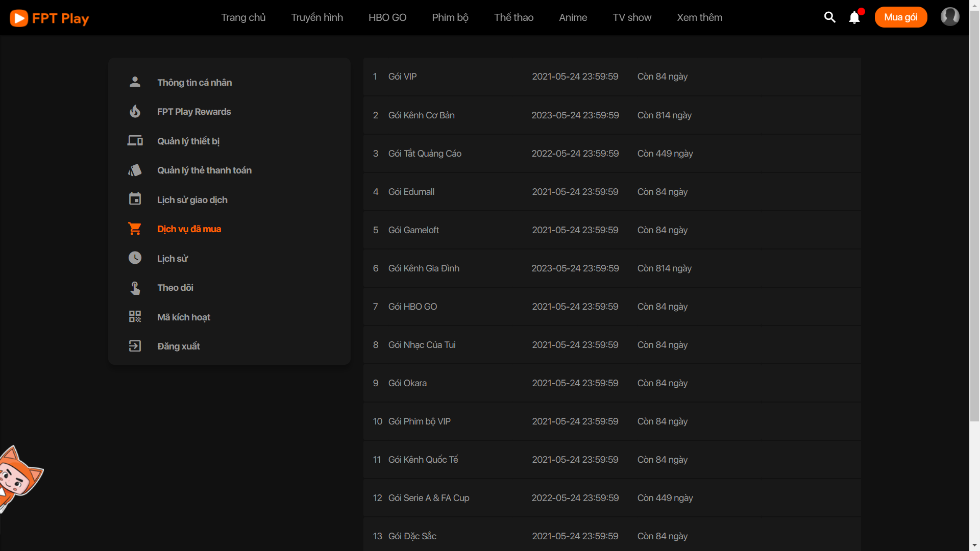Click the expiry date of Gói Tắt Quảng Cáo

coord(575,154)
